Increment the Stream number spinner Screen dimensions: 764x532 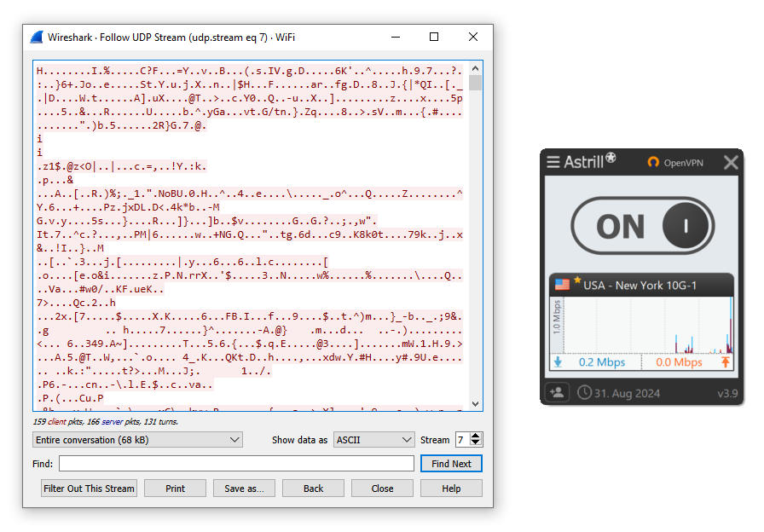476,436
